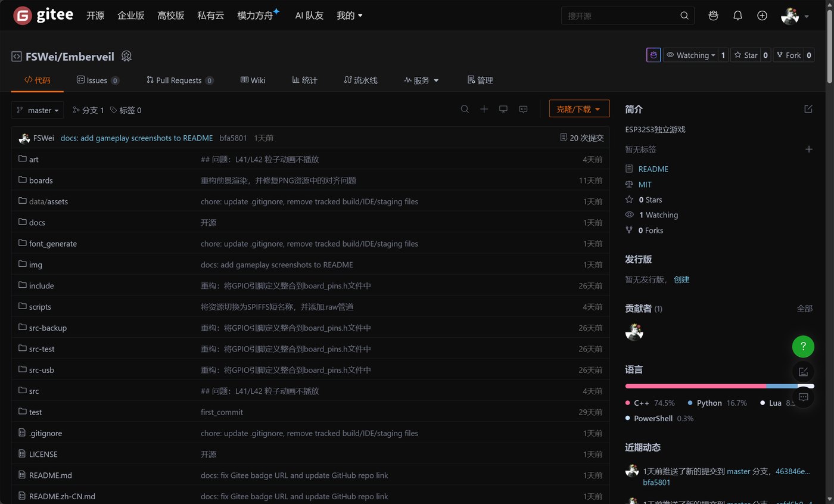Click the 创建 release link
The image size is (834, 504).
tap(681, 279)
